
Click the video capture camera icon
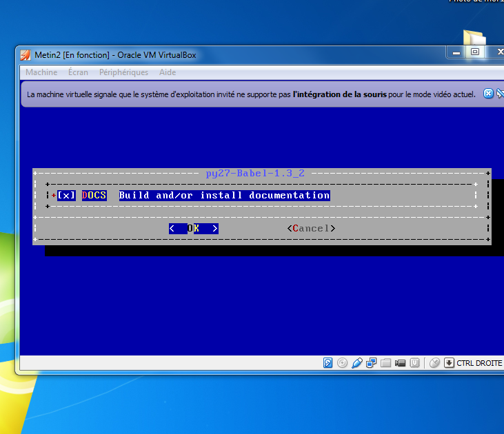coord(400,363)
